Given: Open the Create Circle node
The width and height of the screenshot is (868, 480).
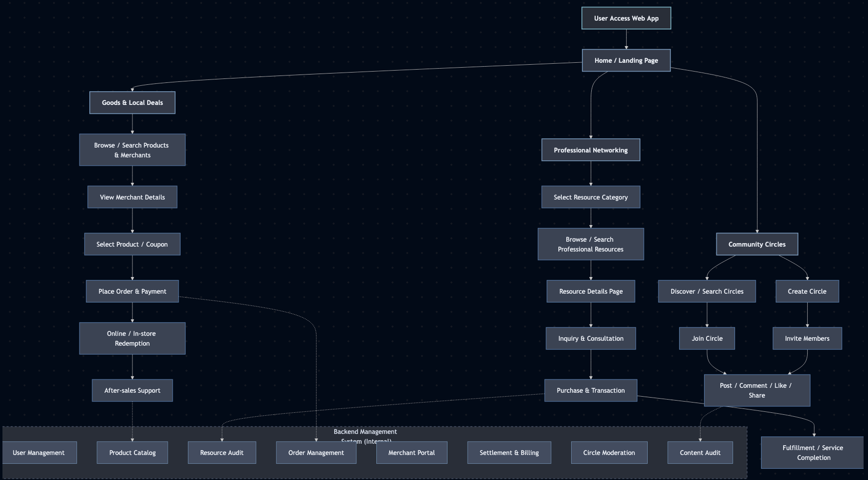Looking at the screenshot, I should click(807, 291).
